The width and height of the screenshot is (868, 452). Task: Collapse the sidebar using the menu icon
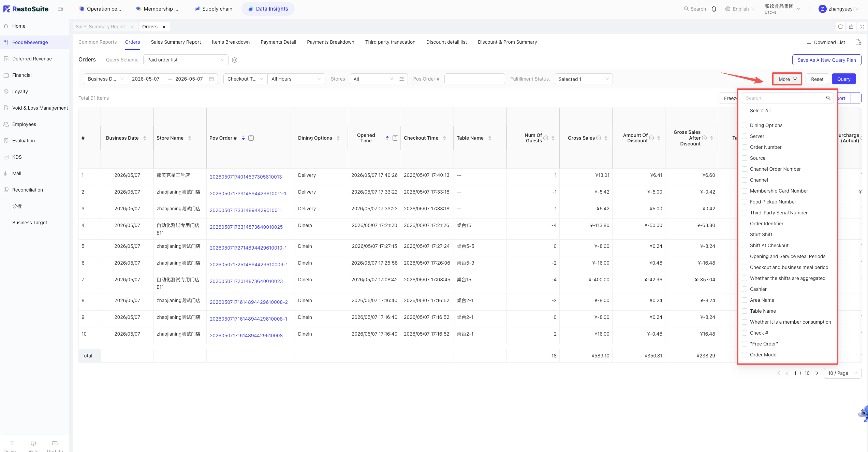(x=60, y=9)
